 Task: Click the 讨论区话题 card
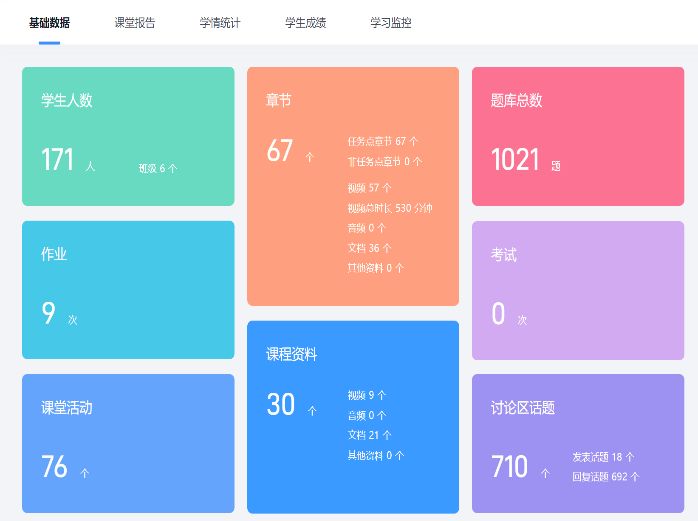(x=577, y=443)
